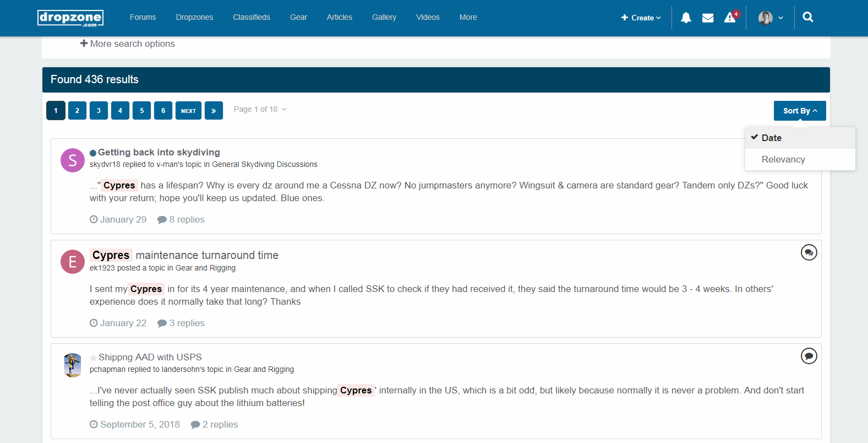868x443 pixels.
Task: Click the NEXT page button
Action: point(188,111)
